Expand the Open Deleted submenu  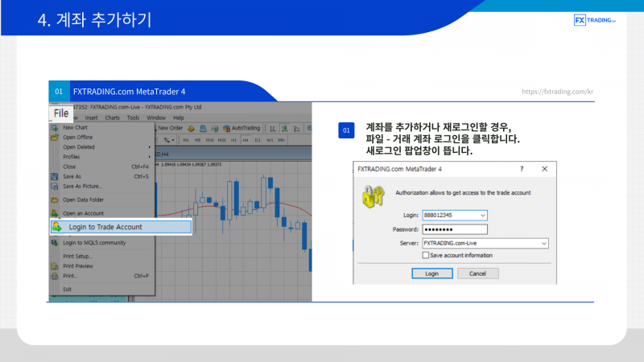tap(101, 147)
